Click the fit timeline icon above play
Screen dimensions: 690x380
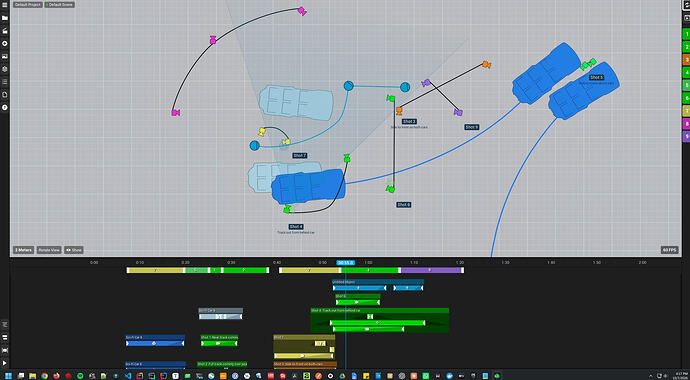(5, 350)
